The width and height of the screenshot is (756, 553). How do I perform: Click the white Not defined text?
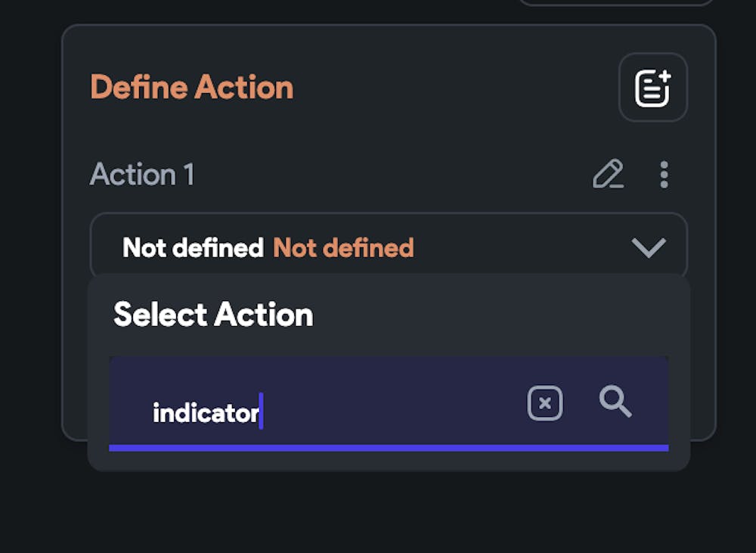193,247
